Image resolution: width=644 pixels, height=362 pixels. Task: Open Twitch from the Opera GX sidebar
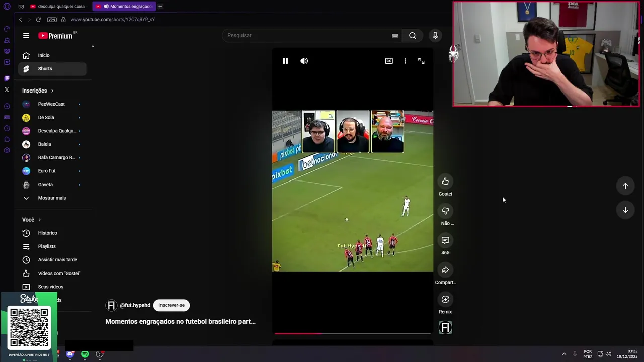(7, 78)
